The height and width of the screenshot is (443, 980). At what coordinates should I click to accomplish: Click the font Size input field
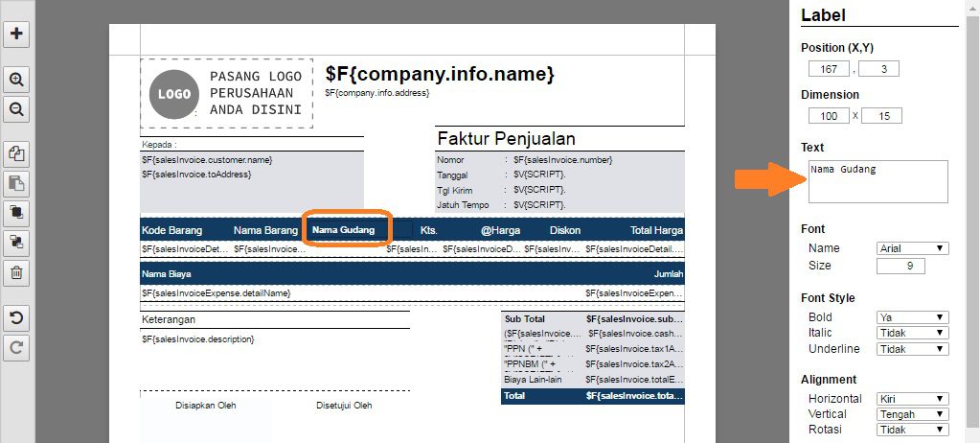900,266
